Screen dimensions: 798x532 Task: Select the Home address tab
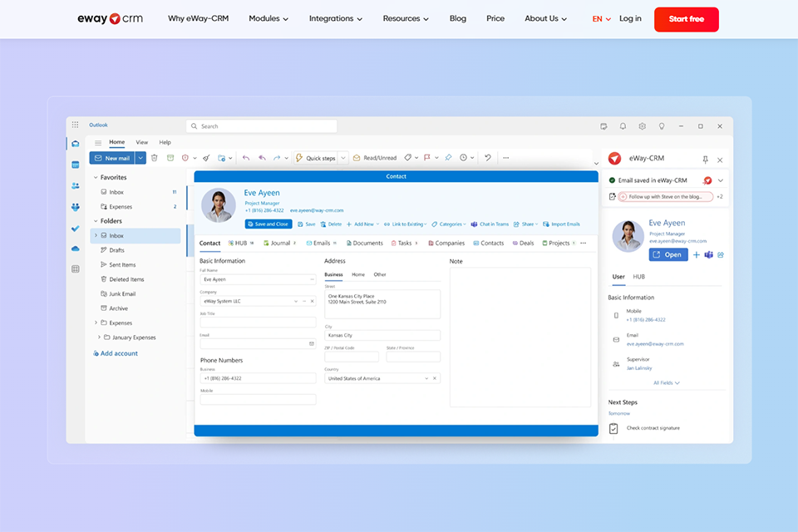[358, 274]
